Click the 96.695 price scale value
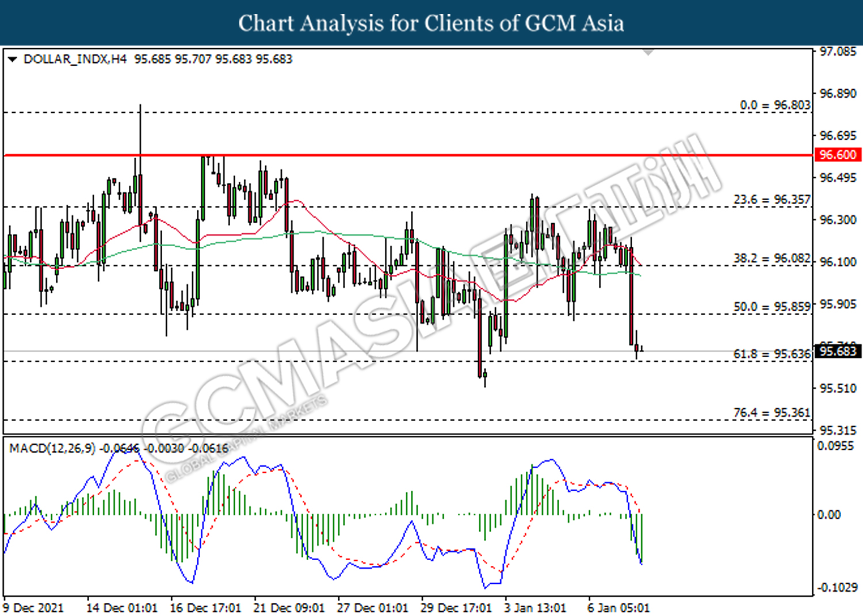 pos(838,136)
